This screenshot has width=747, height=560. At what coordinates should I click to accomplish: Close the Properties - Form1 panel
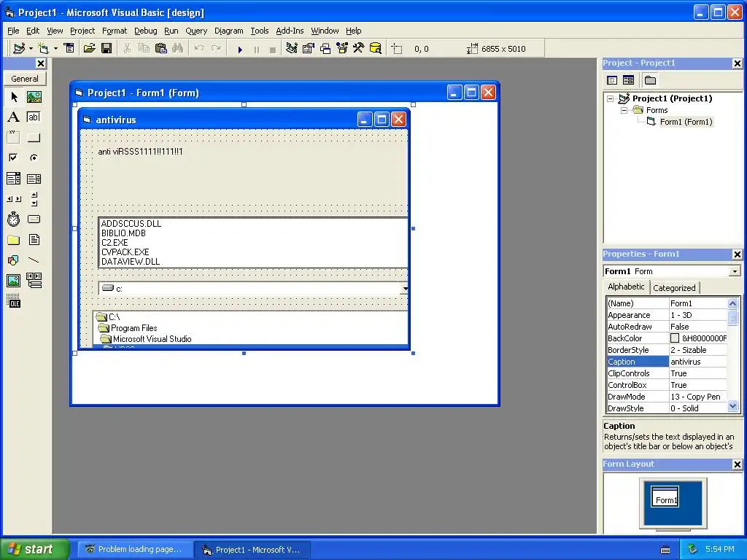737,254
